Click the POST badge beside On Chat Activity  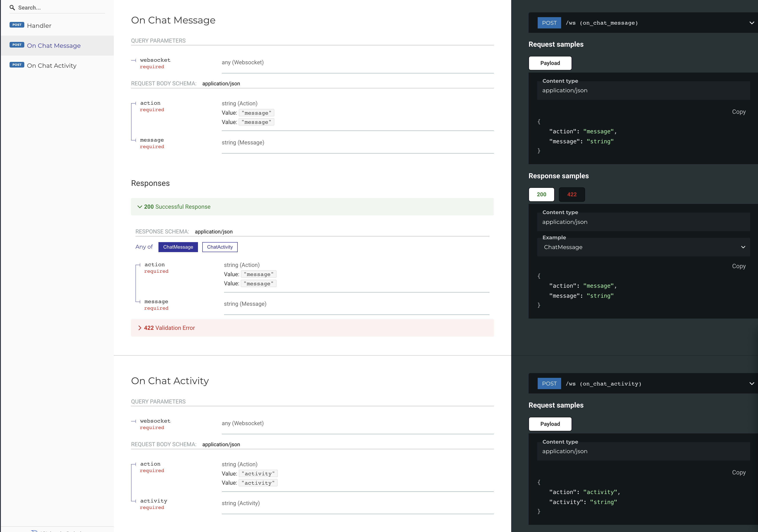pyautogui.click(x=17, y=65)
